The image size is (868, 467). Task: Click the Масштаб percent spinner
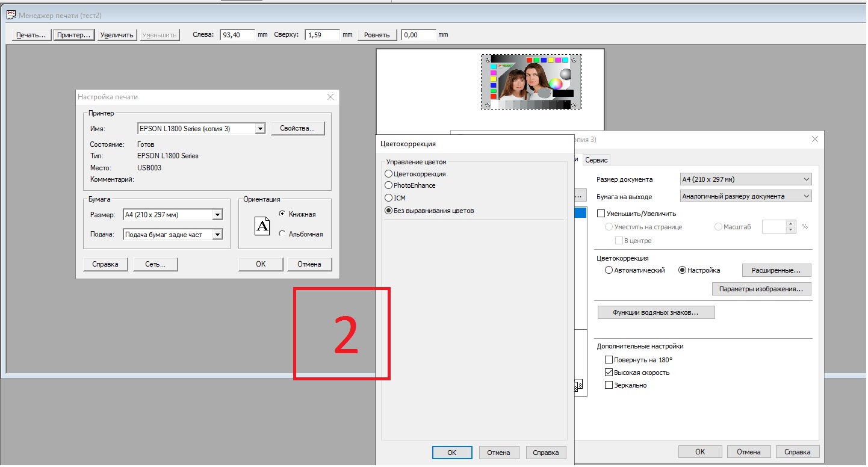click(x=791, y=227)
